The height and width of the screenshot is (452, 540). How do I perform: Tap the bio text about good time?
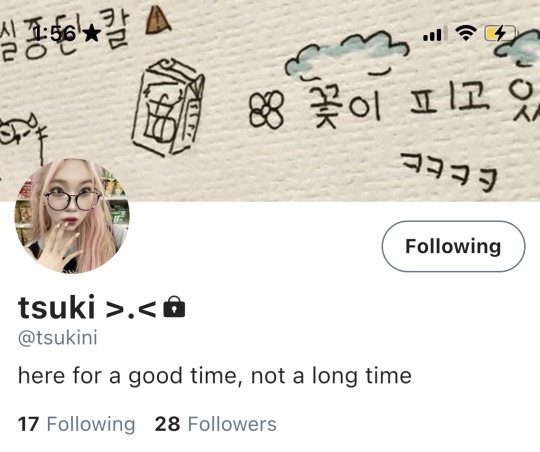pos(215,376)
